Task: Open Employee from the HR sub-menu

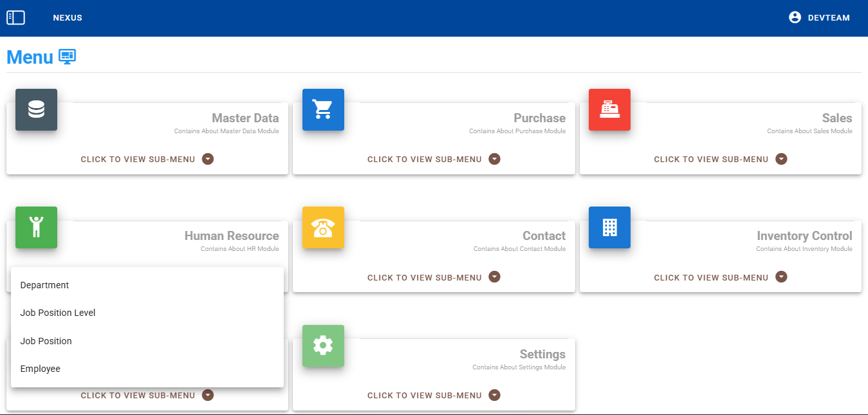Action: (x=41, y=369)
